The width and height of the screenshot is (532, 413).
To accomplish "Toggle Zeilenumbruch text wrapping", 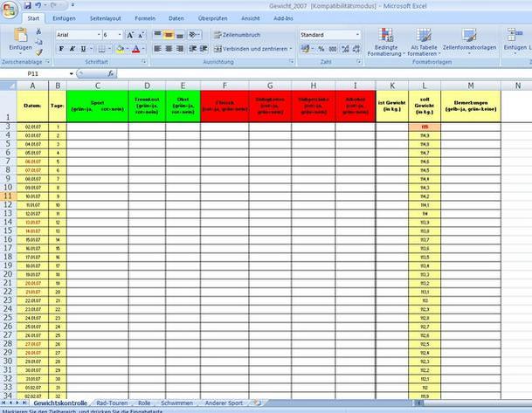I will coord(237,35).
